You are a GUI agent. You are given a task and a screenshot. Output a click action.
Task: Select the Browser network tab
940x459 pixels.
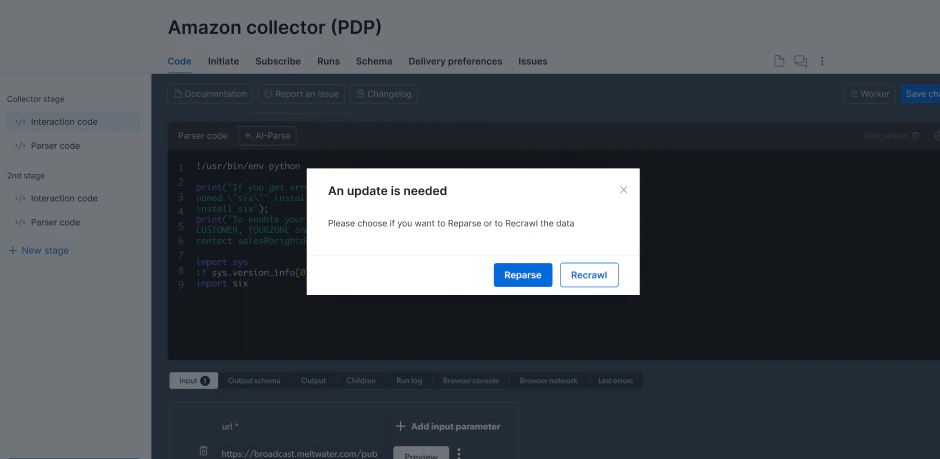[x=549, y=381]
